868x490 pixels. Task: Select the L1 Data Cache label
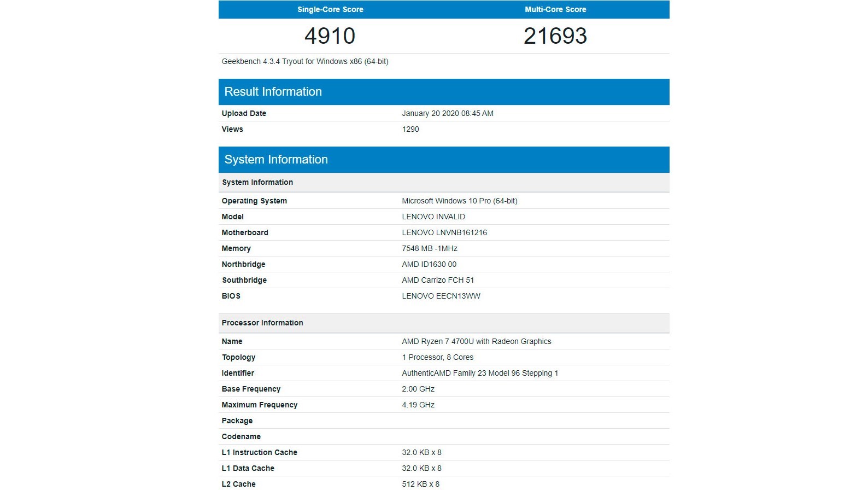coord(248,468)
